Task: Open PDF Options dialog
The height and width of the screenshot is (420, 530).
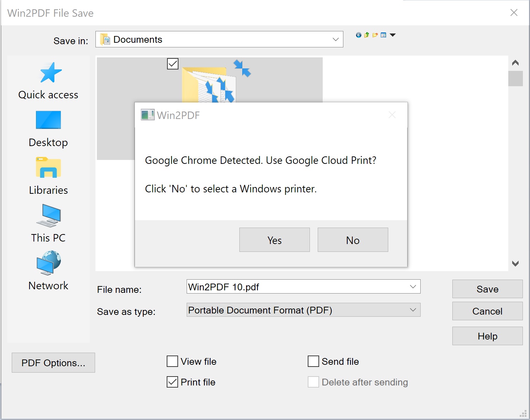Action: click(x=53, y=363)
